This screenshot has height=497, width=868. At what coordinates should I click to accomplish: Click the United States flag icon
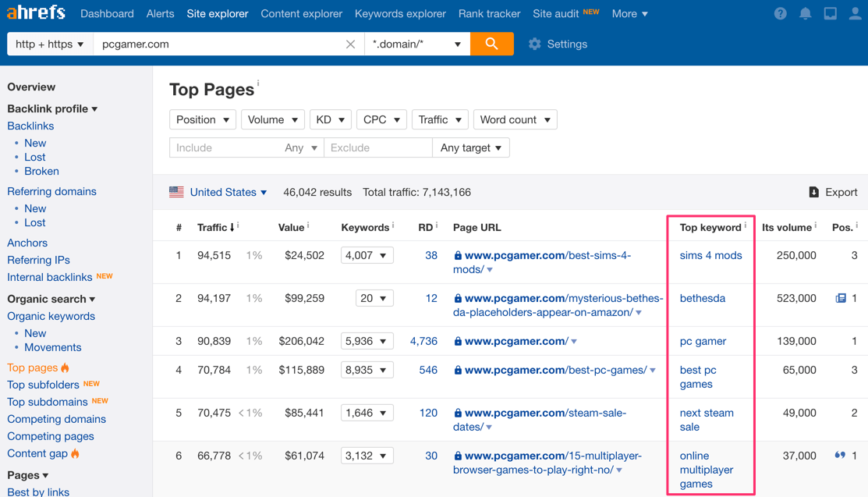click(176, 192)
